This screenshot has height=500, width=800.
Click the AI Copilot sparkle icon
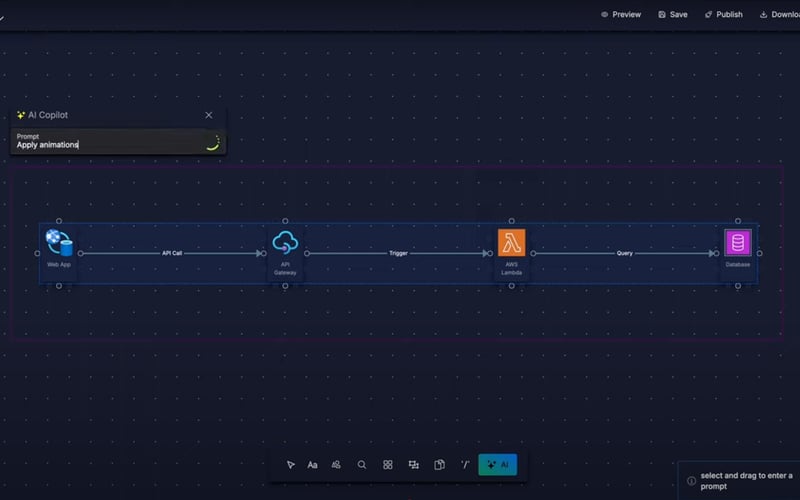pos(21,115)
